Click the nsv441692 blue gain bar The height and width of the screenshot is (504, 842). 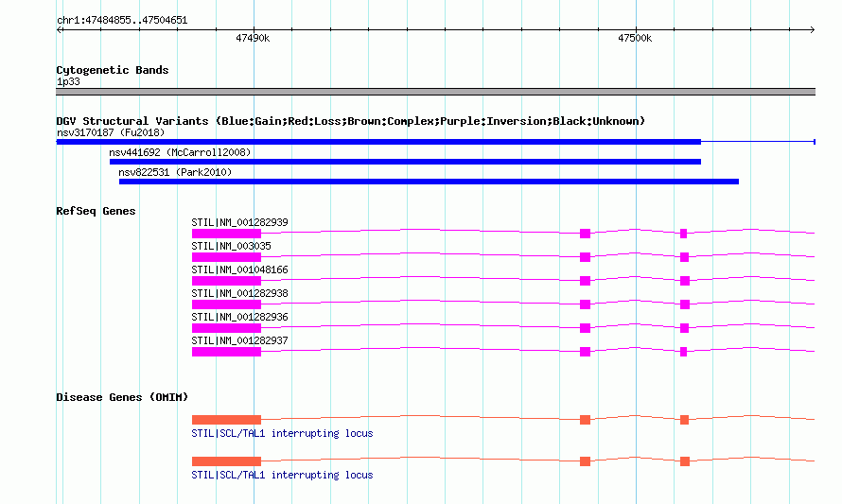405,162
